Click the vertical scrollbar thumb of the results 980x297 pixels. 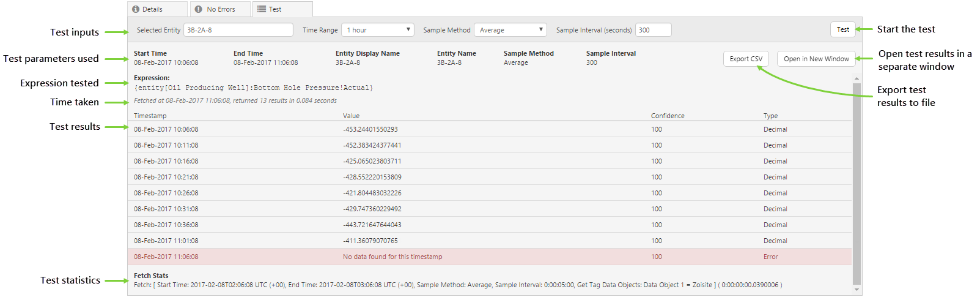point(857,184)
